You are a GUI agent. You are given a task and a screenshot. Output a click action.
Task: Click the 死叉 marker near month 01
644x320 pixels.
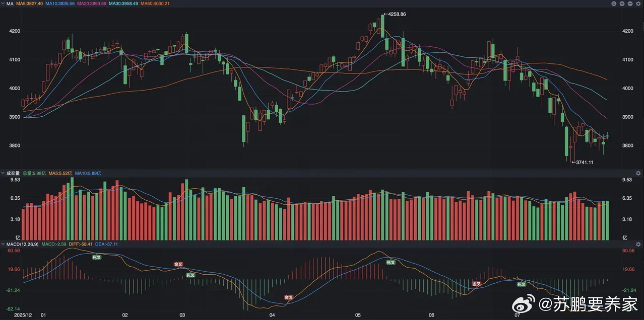[x=96, y=257]
